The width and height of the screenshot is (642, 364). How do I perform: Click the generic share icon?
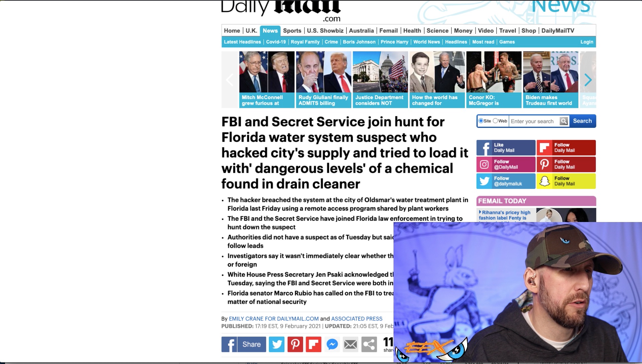369,344
